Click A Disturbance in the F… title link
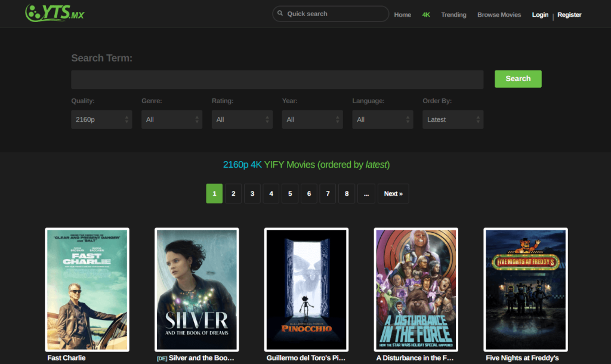The height and width of the screenshot is (364, 611). [x=415, y=358]
